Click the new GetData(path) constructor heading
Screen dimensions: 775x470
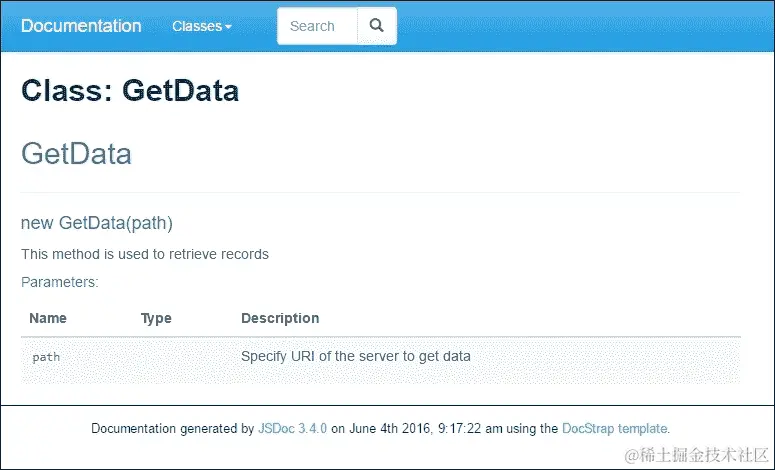click(97, 223)
